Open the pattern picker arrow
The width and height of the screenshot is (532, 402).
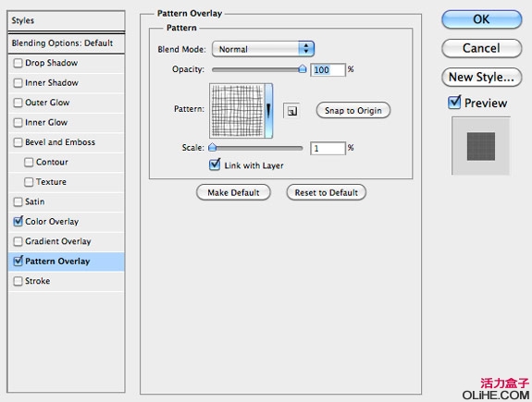(x=268, y=111)
